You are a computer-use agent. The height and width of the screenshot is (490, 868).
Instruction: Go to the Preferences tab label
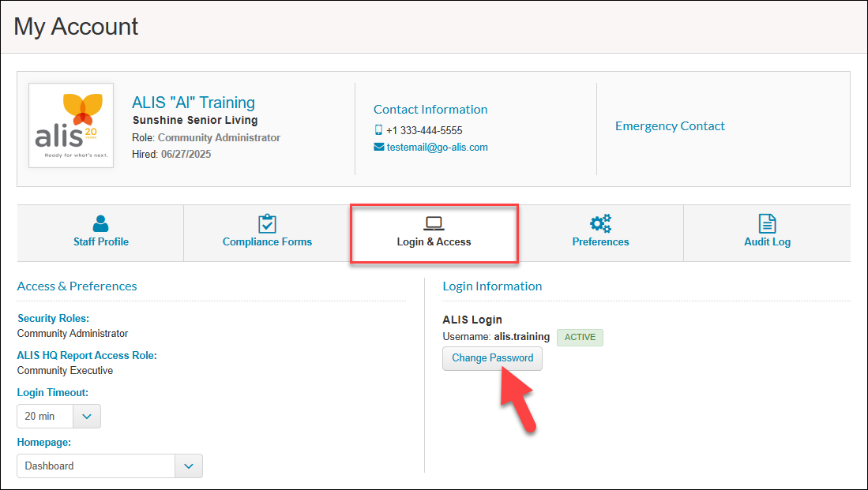[600, 241]
